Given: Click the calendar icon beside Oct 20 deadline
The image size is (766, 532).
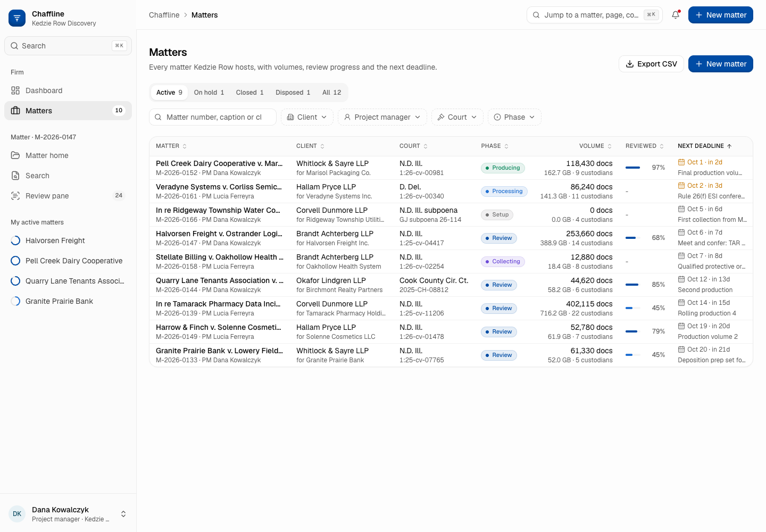Looking at the screenshot, I should 681,350.
